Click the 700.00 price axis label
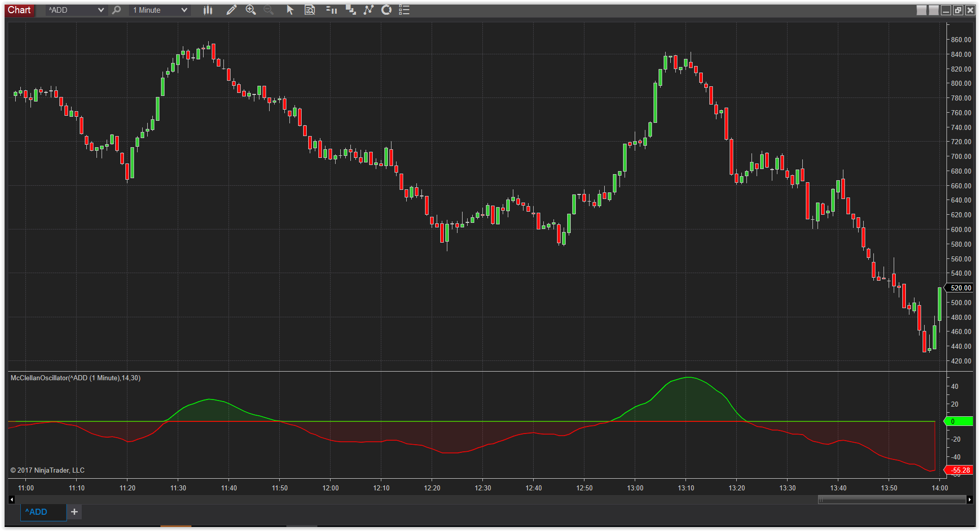 tap(961, 156)
